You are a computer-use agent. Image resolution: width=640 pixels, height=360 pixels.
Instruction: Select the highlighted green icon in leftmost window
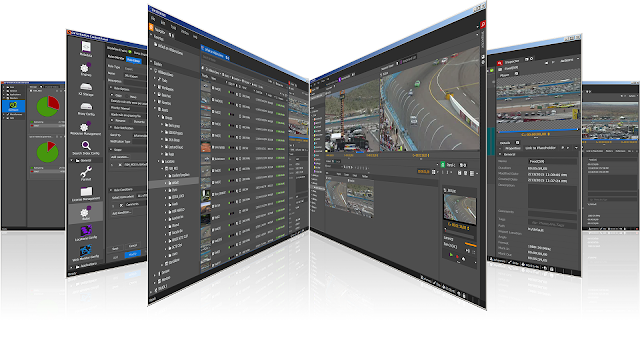coord(13,107)
